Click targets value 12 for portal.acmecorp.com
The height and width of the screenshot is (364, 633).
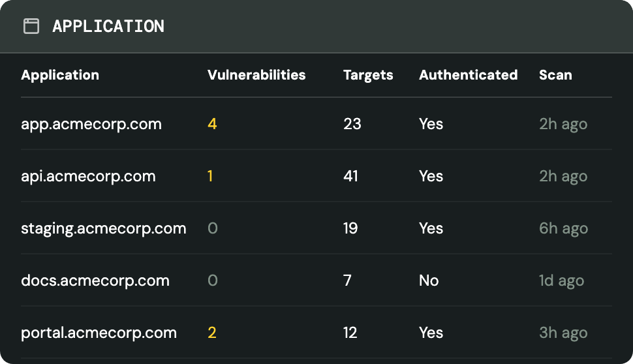pyautogui.click(x=350, y=333)
